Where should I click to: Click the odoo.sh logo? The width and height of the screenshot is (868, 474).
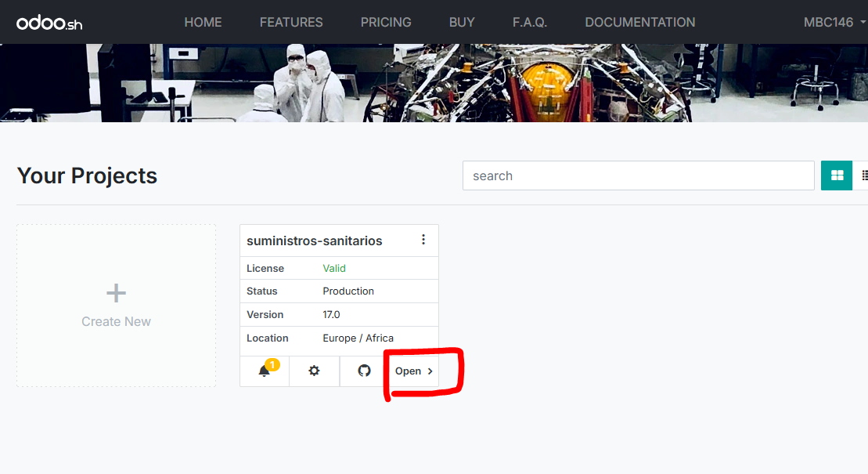pos(49,23)
